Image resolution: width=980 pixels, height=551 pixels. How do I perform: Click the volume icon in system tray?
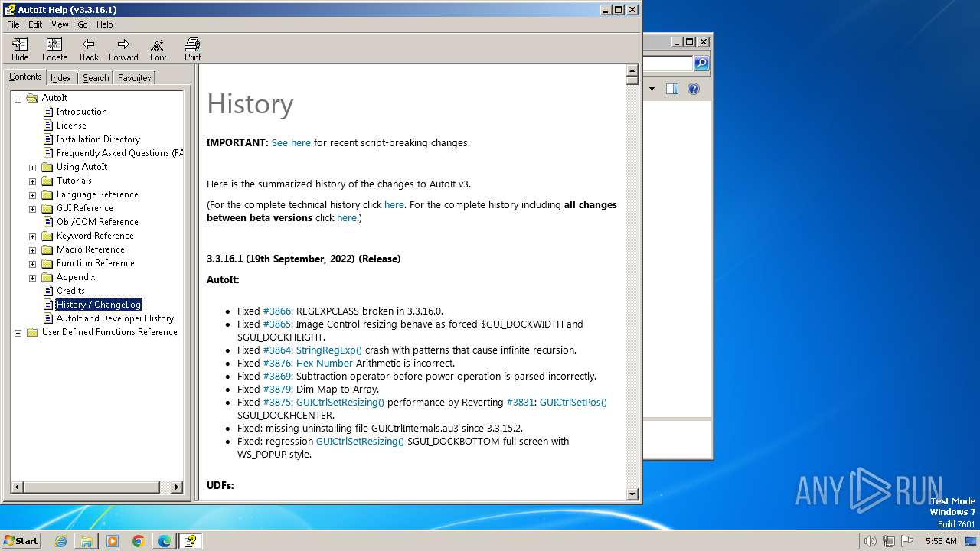[x=870, y=541]
